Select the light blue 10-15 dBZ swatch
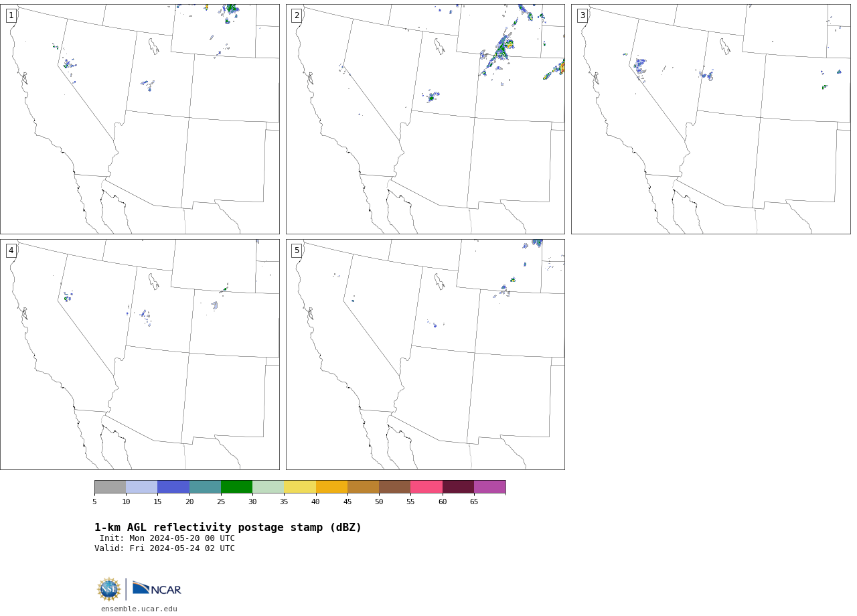 tap(141, 487)
